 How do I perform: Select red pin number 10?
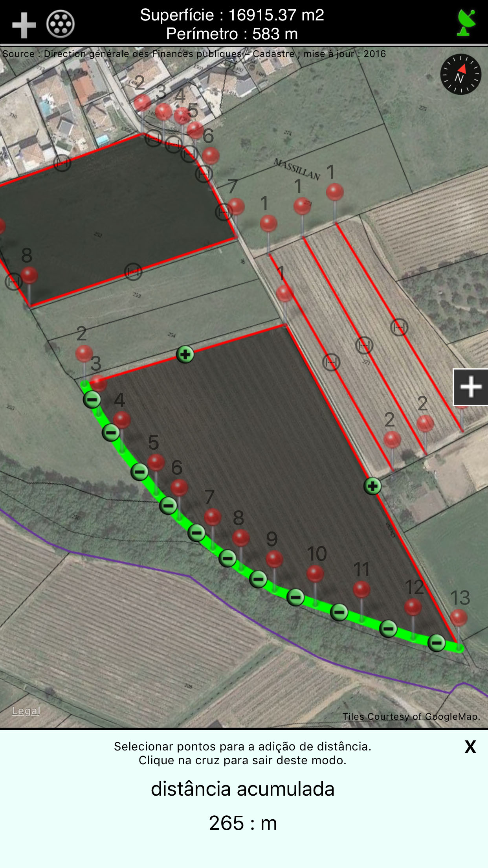pos(315,574)
